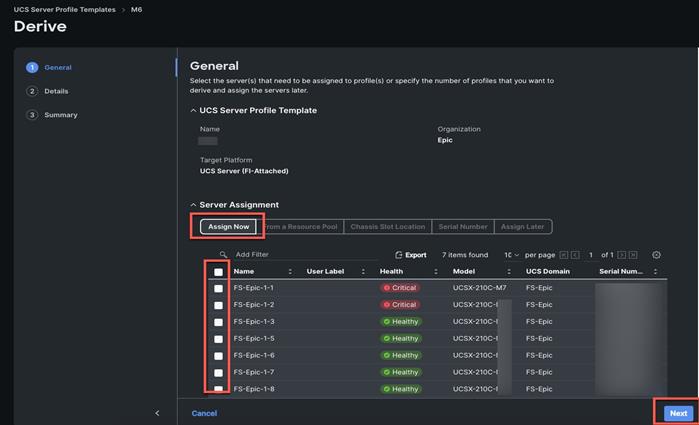Click the 7 items found text
The height and width of the screenshot is (425, 699).
tap(465, 255)
